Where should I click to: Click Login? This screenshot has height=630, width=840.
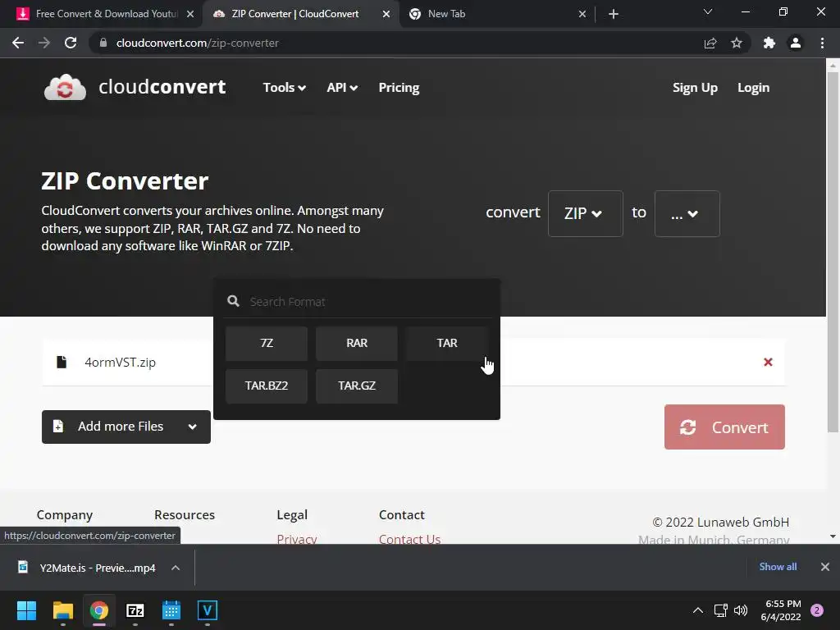753,87
